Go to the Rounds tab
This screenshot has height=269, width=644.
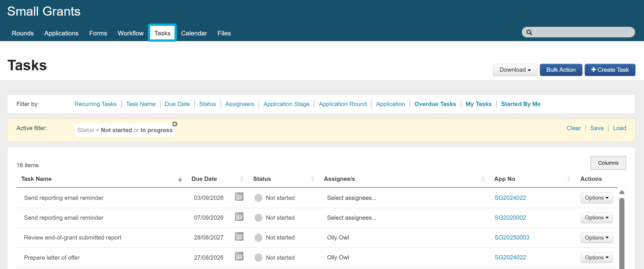click(x=23, y=33)
